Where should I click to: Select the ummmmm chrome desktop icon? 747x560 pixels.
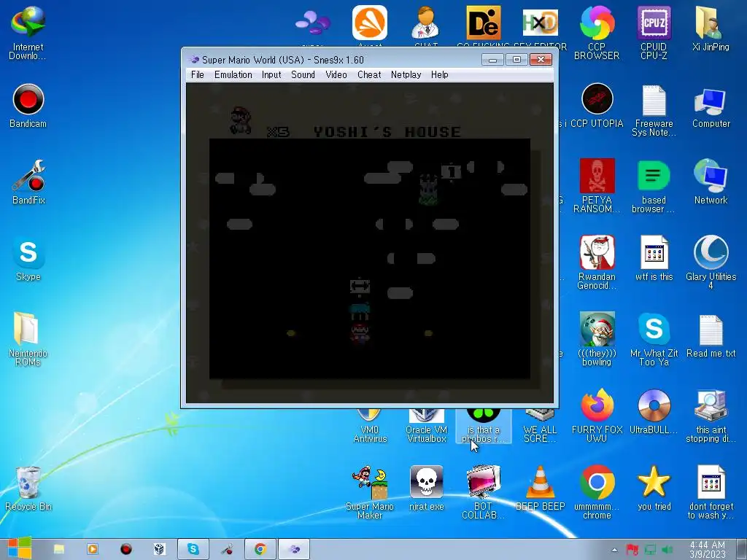click(x=597, y=492)
